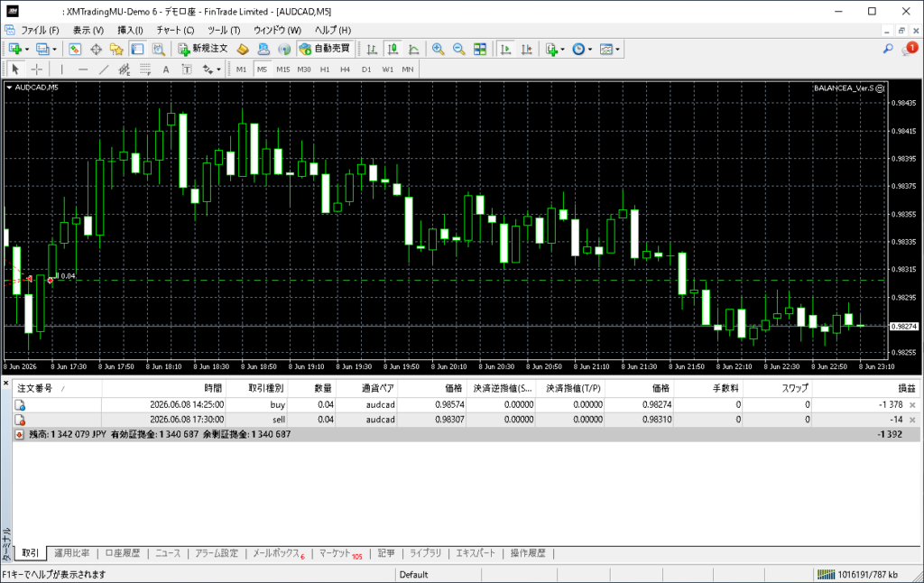Viewport: 924px width, 583px height.
Task: Open profiles icon in toolbar
Action: coord(42,49)
